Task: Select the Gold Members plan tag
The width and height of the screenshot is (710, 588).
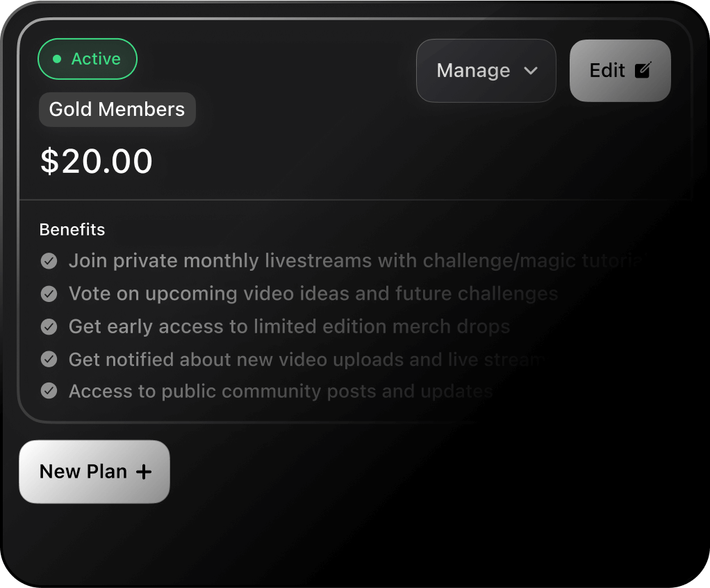Action: click(117, 110)
